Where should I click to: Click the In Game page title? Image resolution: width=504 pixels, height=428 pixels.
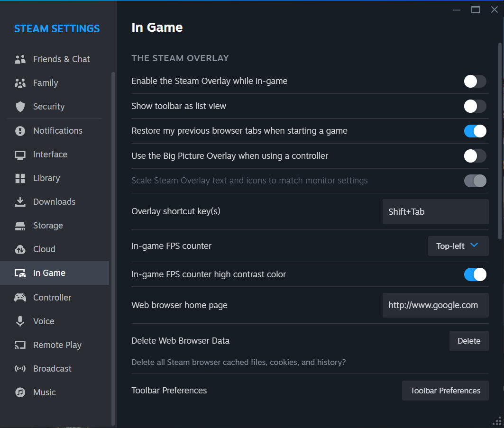click(157, 27)
